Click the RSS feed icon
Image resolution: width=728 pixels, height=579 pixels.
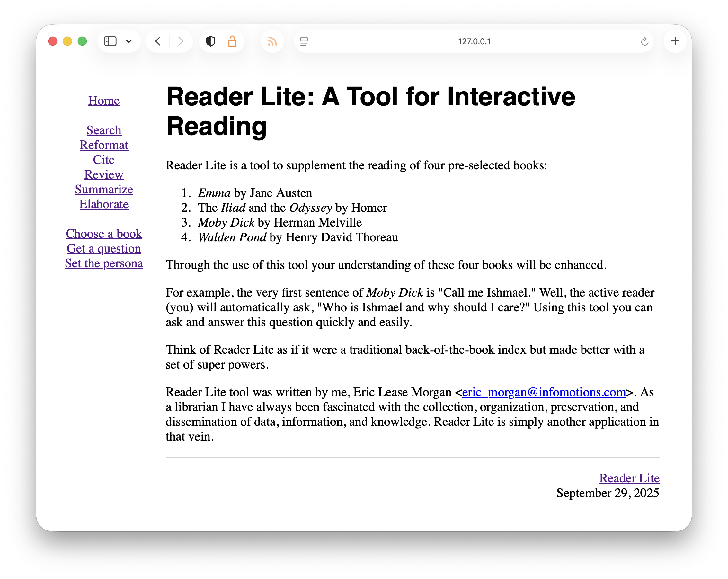click(272, 41)
